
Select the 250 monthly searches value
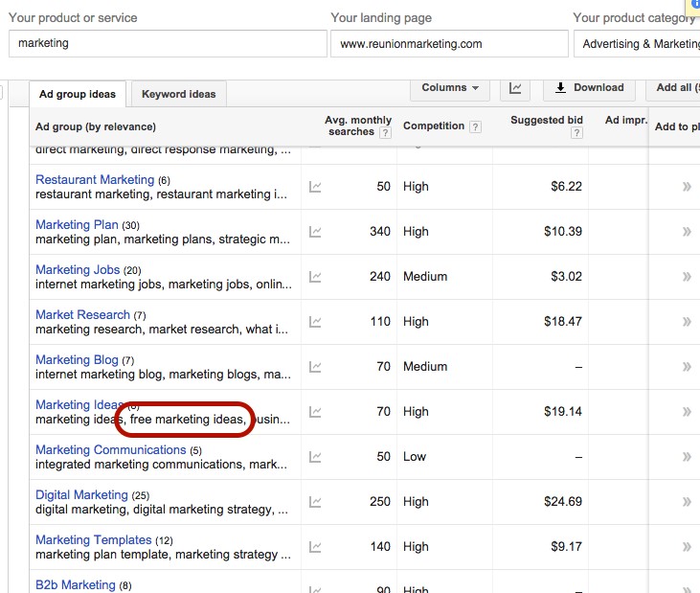point(380,502)
